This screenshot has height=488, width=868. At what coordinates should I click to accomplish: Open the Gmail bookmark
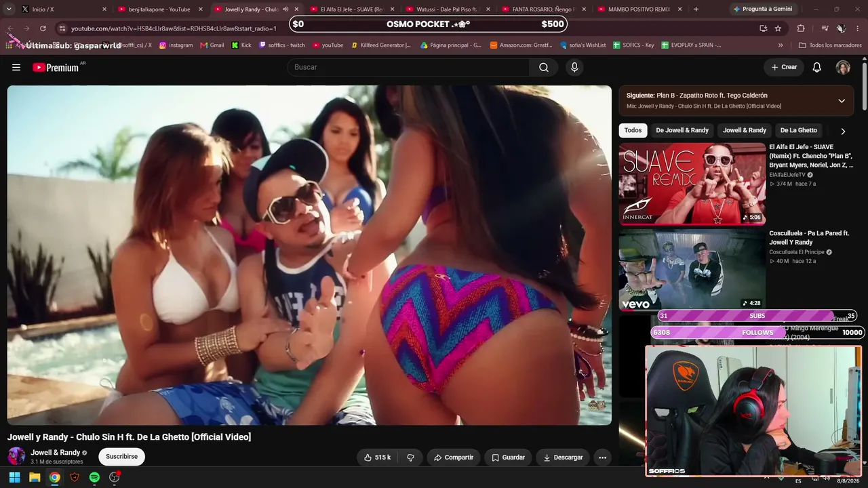pos(212,45)
